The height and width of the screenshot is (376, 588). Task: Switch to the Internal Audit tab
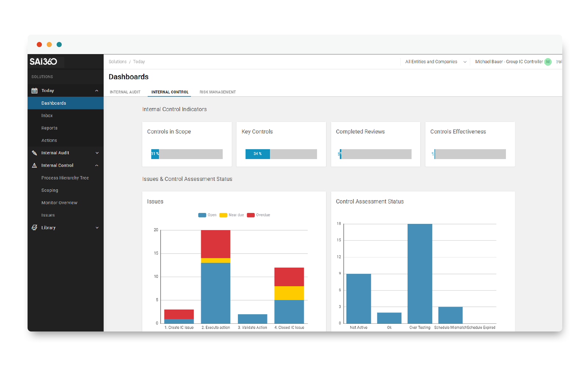(125, 92)
